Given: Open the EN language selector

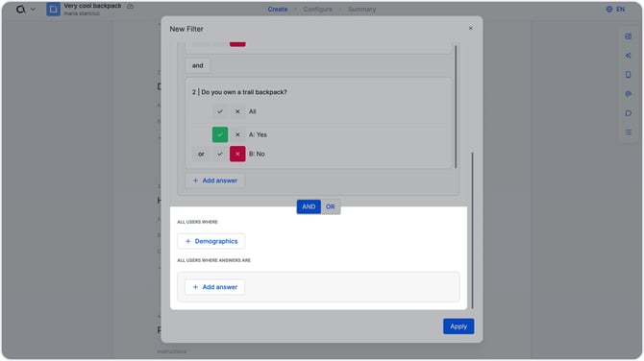Looking at the screenshot, I should (x=620, y=9).
